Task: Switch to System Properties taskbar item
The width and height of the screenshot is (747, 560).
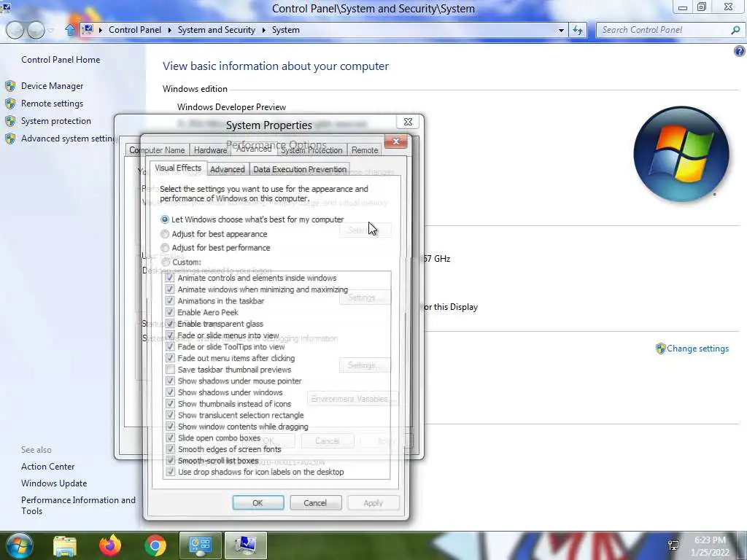Action: (x=246, y=545)
